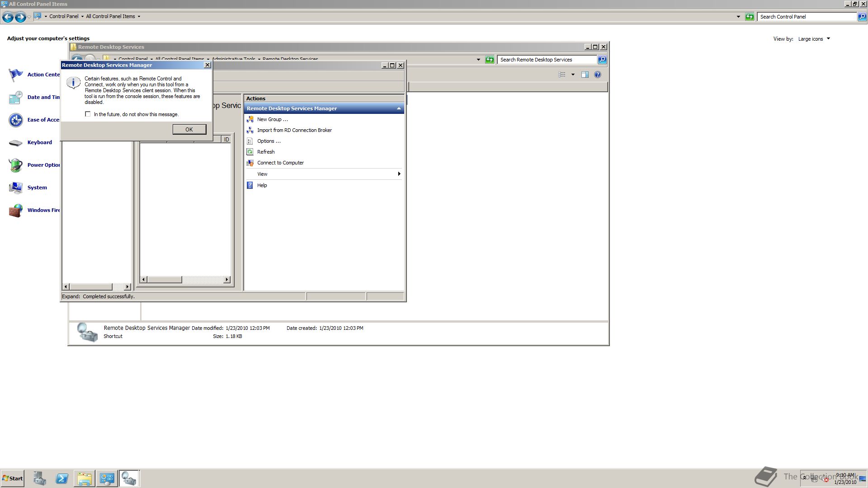Click Control Panel address bar refresh icon
Viewport: 868px width, 488px height.
750,17
